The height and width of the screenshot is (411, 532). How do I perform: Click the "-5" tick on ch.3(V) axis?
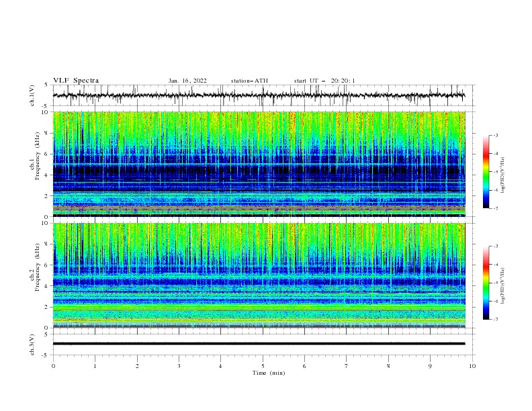point(45,355)
